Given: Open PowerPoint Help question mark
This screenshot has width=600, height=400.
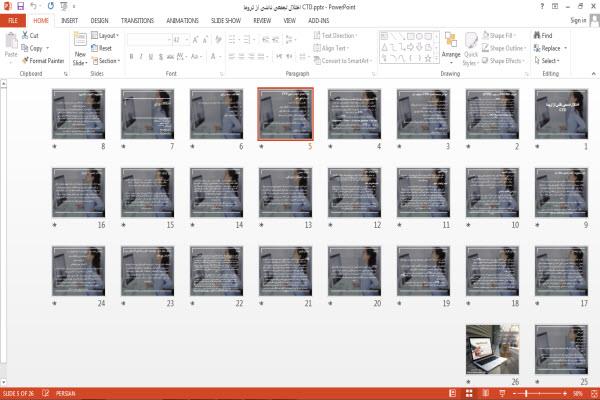Looking at the screenshot, I should tap(542, 7).
